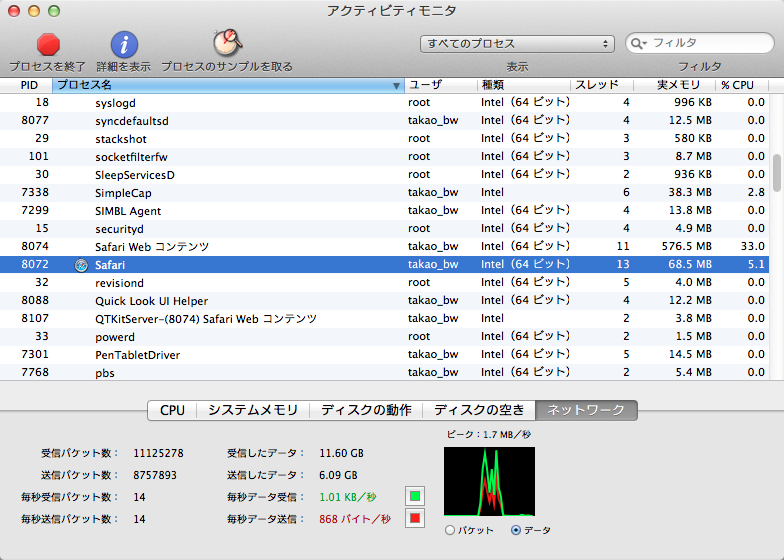This screenshot has height=560, width=784.
Task: Switch to the ディスクの空き tab
Action: [x=479, y=410]
